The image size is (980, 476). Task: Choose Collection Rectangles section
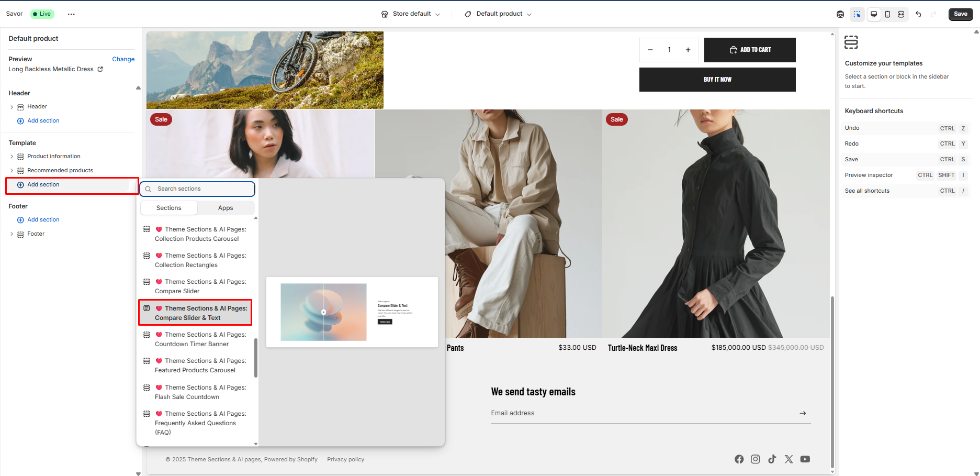(x=196, y=260)
